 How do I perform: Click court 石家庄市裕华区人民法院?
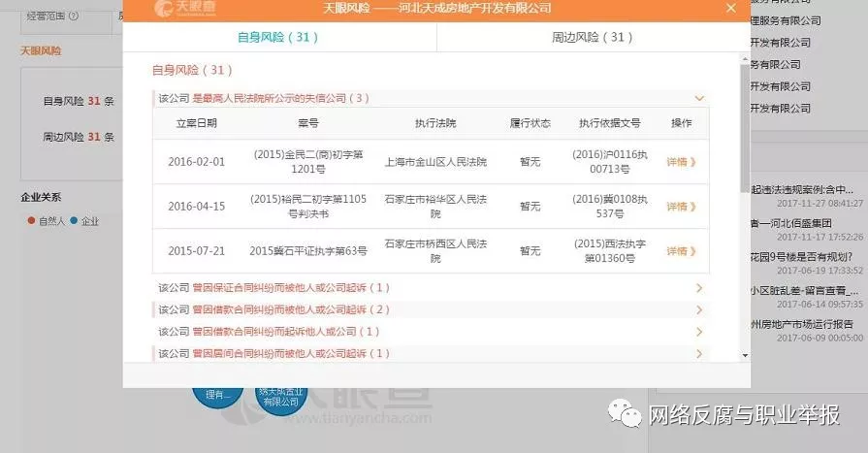[x=435, y=206]
